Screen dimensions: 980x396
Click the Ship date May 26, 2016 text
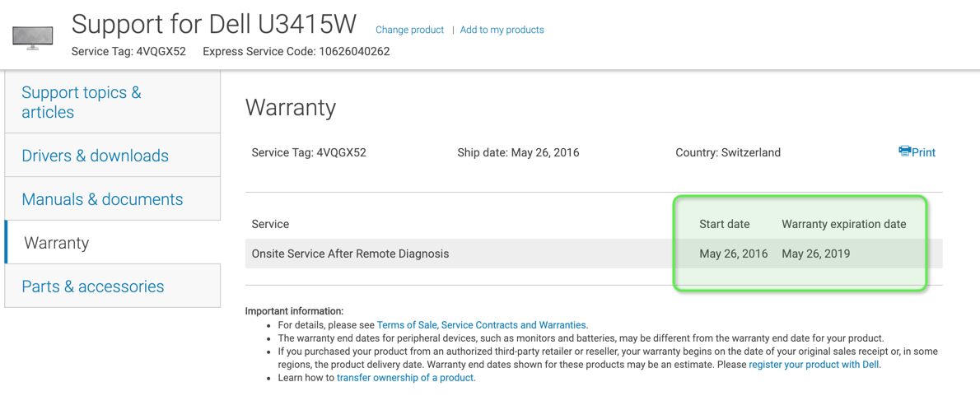point(518,152)
